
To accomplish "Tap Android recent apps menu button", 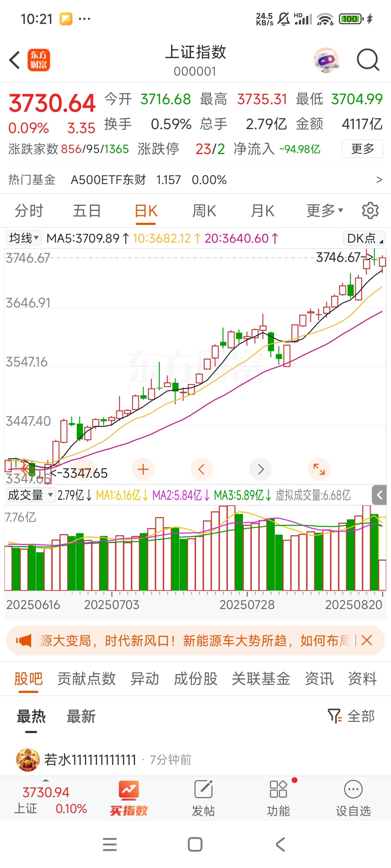I will [110, 844].
